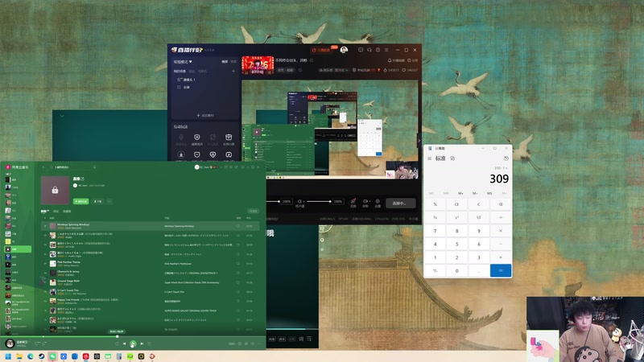Select the 全屏 source in scene list

184,88
